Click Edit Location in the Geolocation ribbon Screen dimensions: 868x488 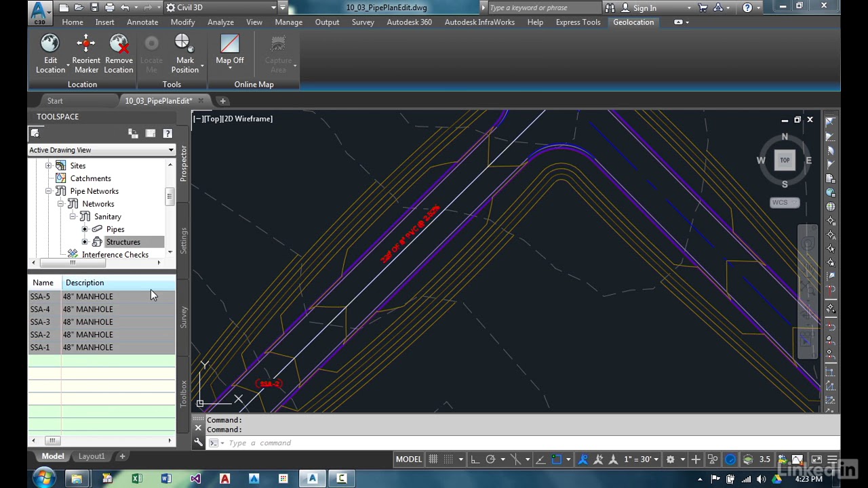click(50, 54)
